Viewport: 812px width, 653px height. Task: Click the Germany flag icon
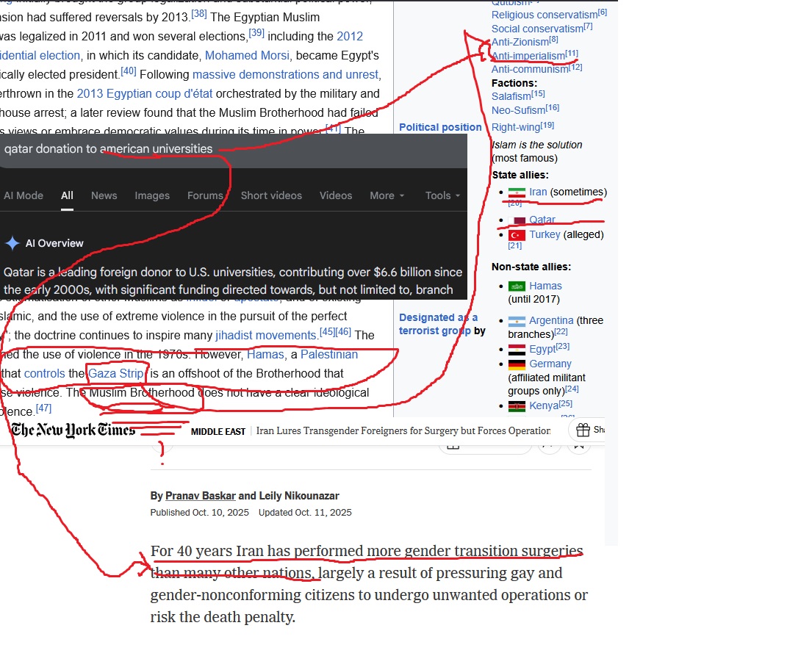[517, 364]
